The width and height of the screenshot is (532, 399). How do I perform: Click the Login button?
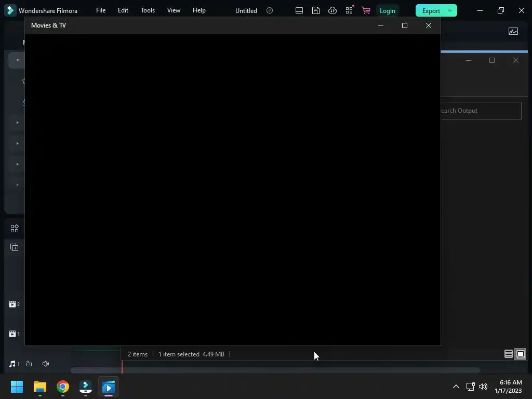pyautogui.click(x=388, y=11)
